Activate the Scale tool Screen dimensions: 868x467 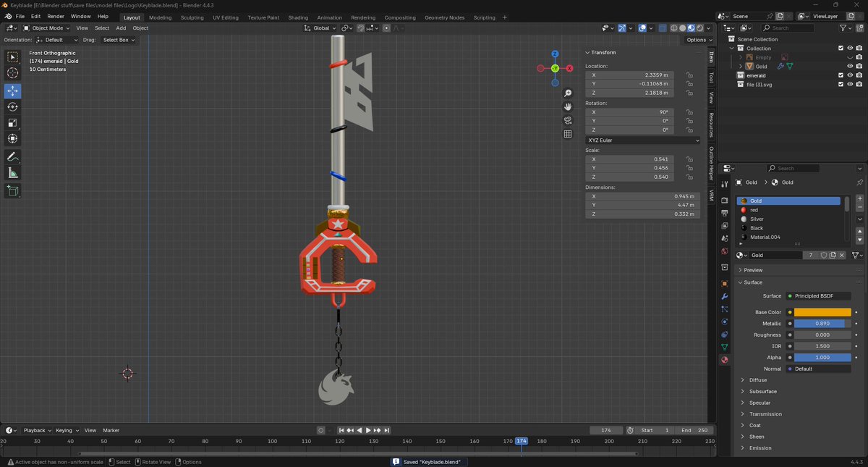click(12, 122)
